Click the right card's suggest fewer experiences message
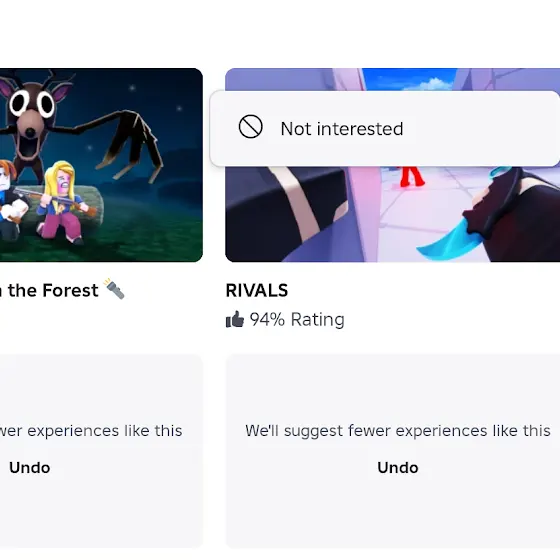This screenshot has height=560, width=560. [398, 431]
